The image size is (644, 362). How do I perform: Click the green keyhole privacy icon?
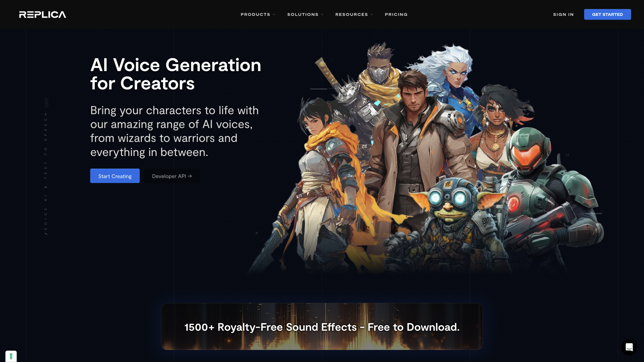pyautogui.click(x=11, y=356)
